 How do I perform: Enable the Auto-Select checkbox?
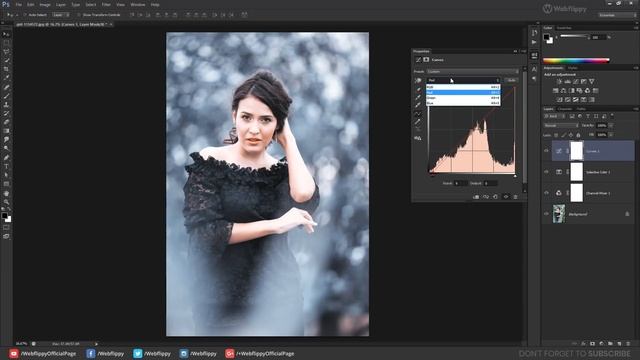24,15
